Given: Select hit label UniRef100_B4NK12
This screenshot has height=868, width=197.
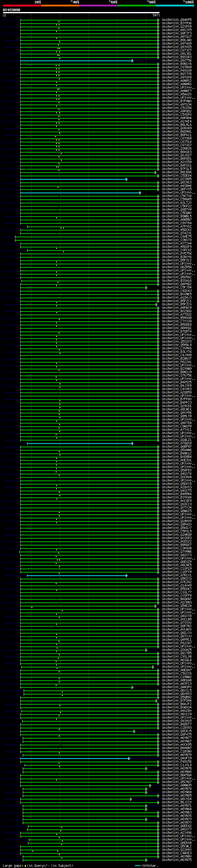Looking at the screenshot, I should click(x=177, y=454).
